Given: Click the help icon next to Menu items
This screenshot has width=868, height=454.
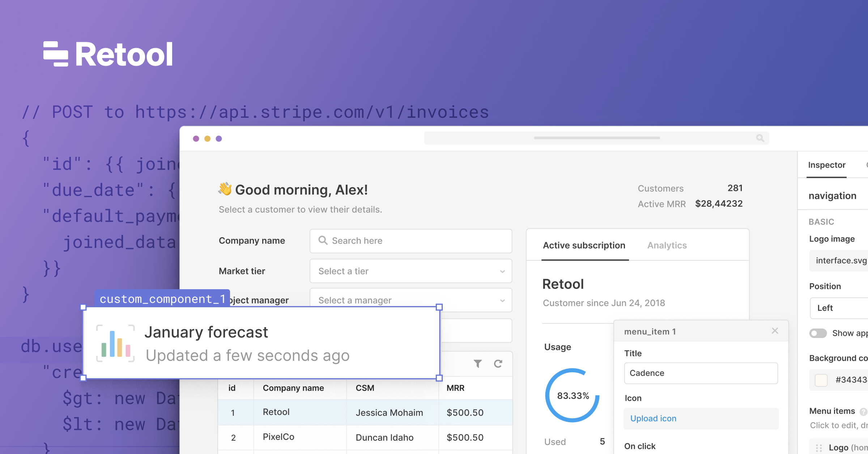Looking at the screenshot, I should (x=864, y=411).
